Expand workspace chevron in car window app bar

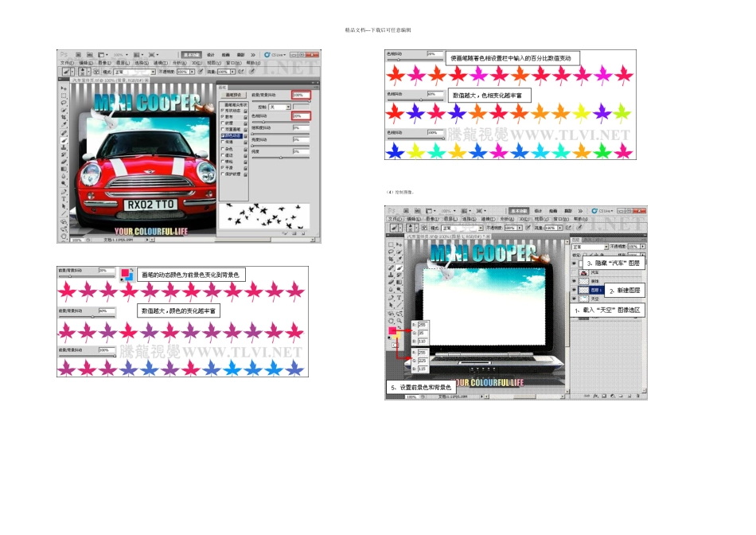pos(252,55)
